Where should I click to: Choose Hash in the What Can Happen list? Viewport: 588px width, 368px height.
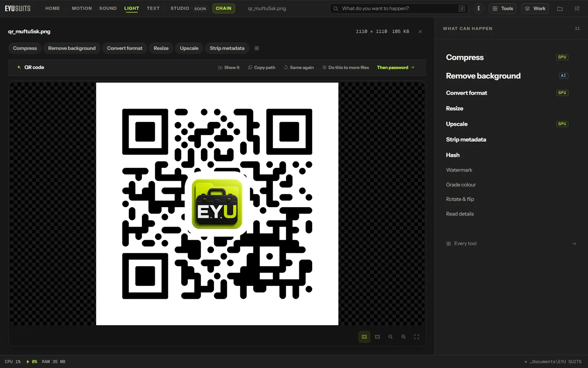[453, 155]
